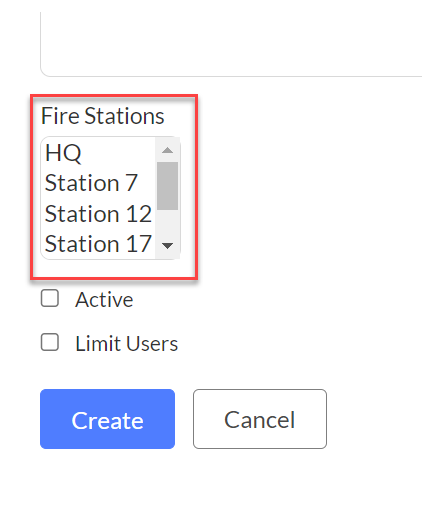The width and height of the screenshot is (422, 516).
Task: Choose Station 7 from the list
Action: [98, 183]
